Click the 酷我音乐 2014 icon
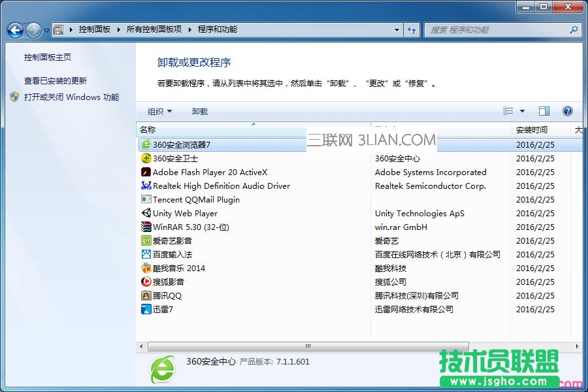Screen dimensions: 588x392 tap(146, 269)
